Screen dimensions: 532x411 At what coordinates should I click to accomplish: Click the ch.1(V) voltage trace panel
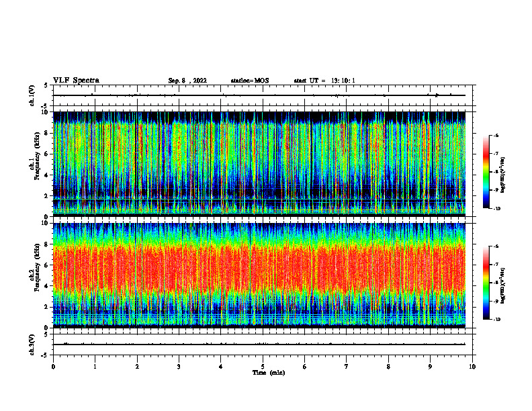pyautogui.click(x=264, y=95)
